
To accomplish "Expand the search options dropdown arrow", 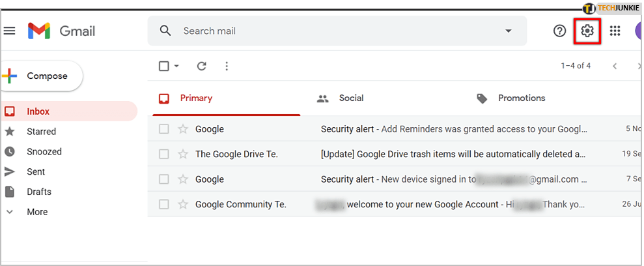I will coord(509,31).
